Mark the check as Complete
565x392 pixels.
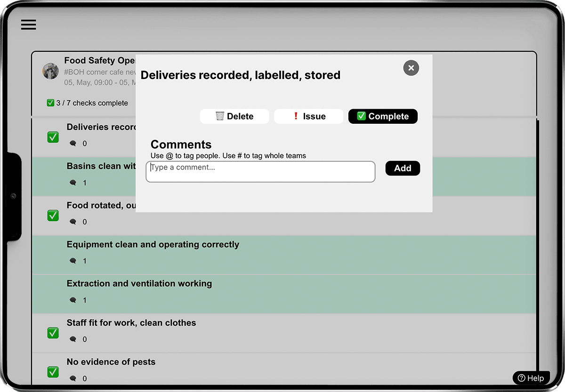(382, 116)
